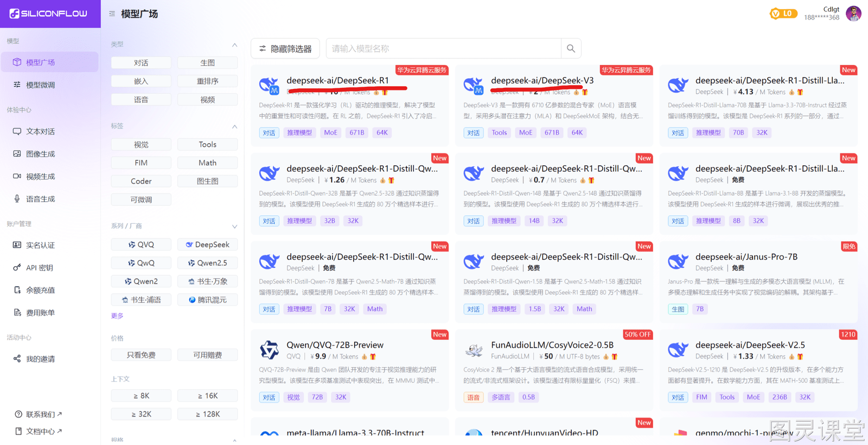The height and width of the screenshot is (445, 868).
Task: Click the 余额充值 recharge icon
Action: tap(17, 290)
